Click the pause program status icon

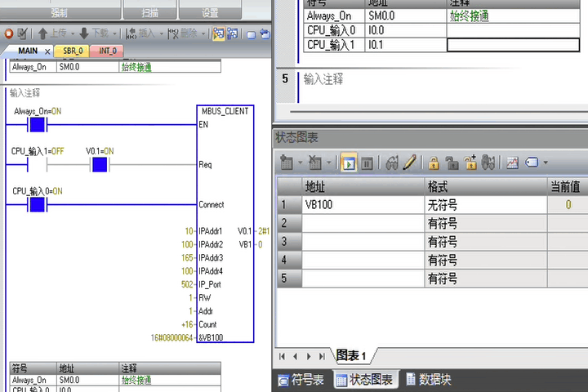click(x=233, y=33)
